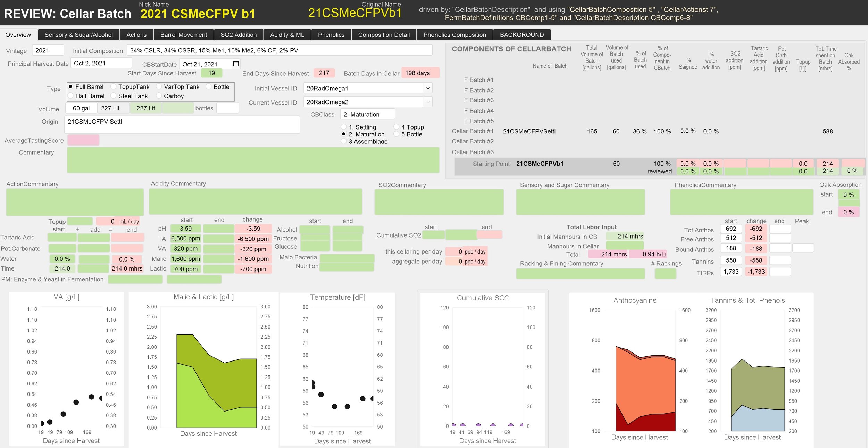Click the Origin field 21CSMeCFPV Settl

point(182,125)
